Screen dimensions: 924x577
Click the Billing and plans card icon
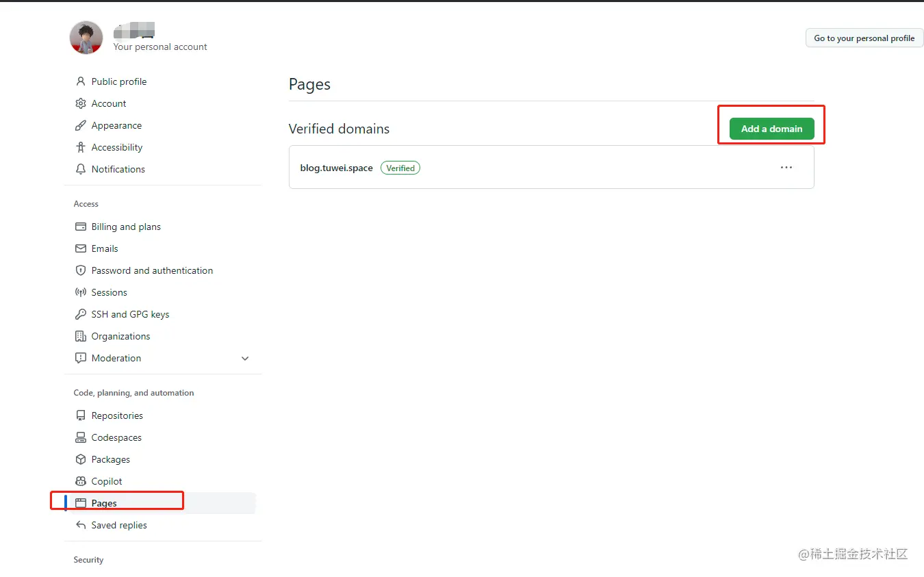[81, 227]
